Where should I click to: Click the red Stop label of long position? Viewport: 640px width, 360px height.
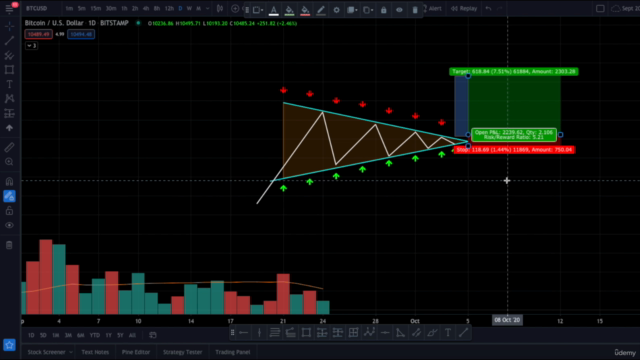point(515,150)
